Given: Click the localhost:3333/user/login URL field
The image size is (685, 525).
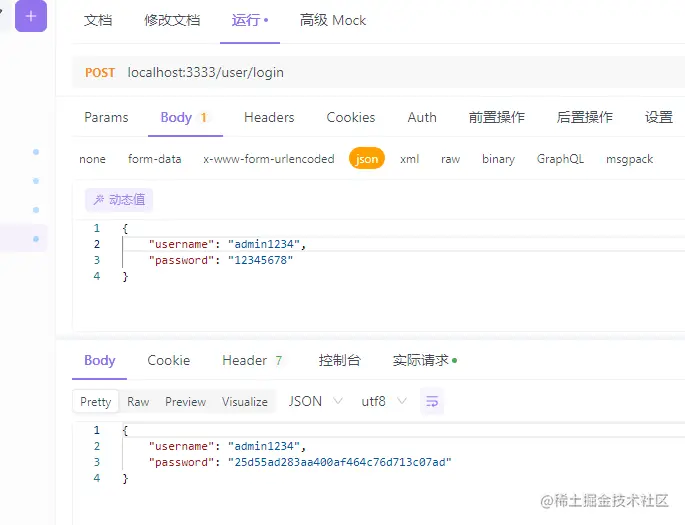Looking at the screenshot, I should (x=205, y=73).
